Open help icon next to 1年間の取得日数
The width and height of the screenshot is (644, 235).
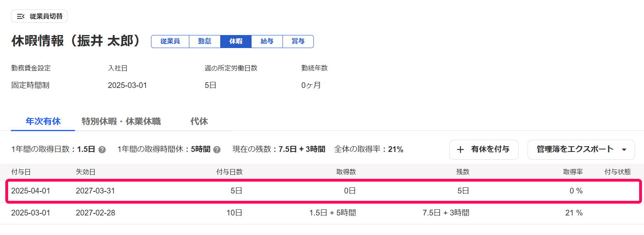pos(102,149)
